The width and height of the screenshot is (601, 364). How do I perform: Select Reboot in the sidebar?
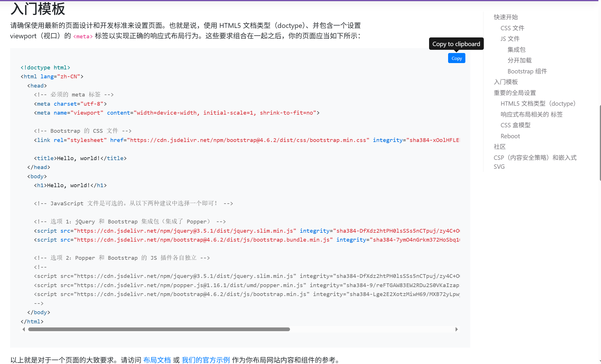click(510, 136)
